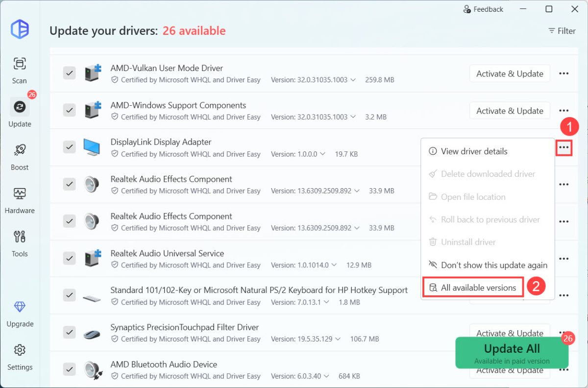The image size is (588, 388).
Task: Click DisplayLink Display Adapter driver name
Action: point(161,142)
